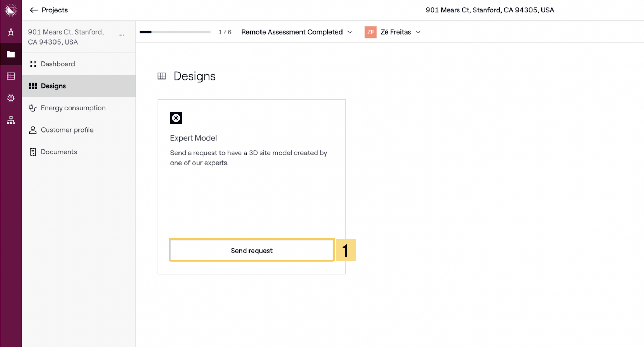Viewport: 644px width, 347px height.
Task: Open the three-dot project options menu
Action: (122, 35)
